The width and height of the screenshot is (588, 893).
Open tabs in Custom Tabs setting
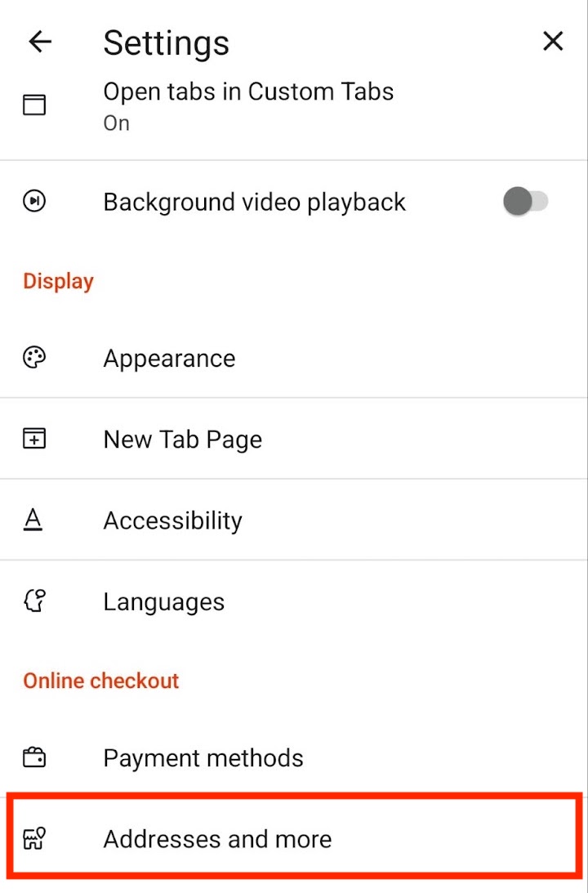click(294, 106)
